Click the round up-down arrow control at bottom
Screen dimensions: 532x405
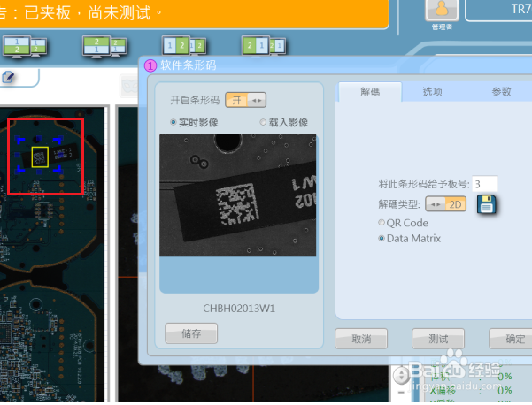[402, 376]
